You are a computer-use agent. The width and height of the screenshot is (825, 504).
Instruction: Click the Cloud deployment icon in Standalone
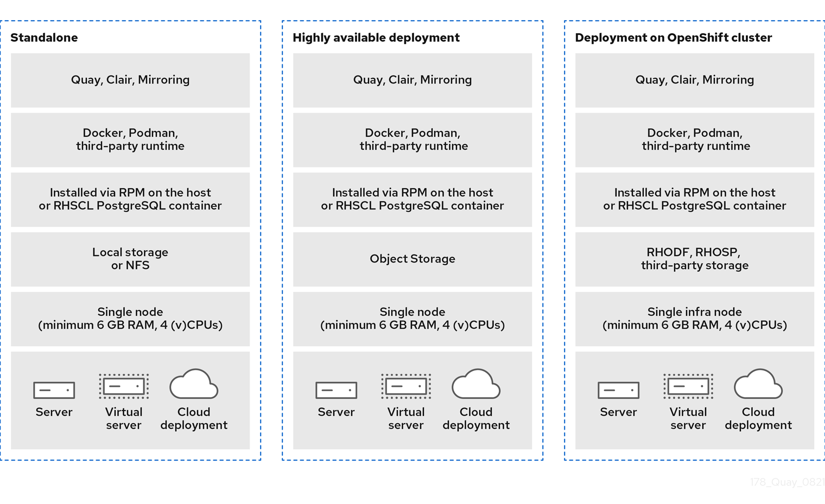pos(194,385)
